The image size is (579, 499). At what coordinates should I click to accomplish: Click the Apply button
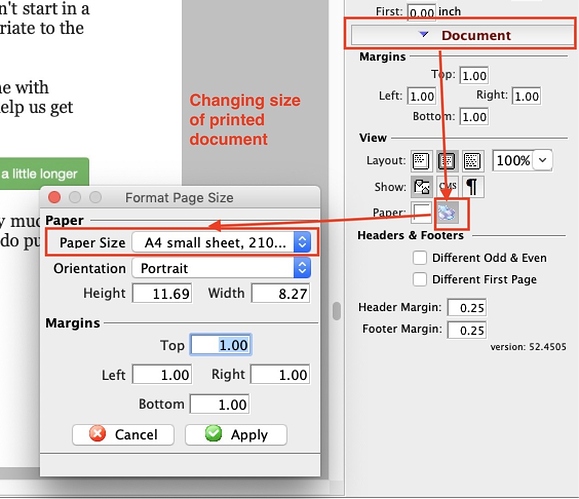(236, 434)
